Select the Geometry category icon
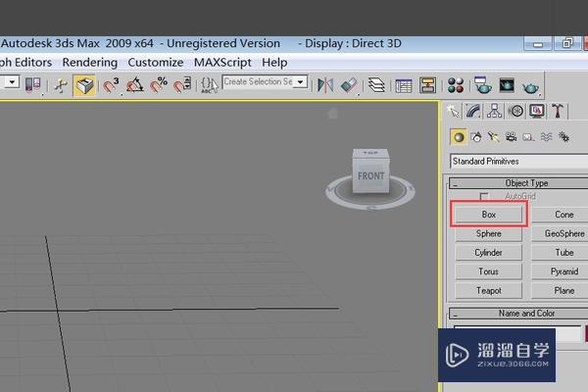 coord(459,137)
